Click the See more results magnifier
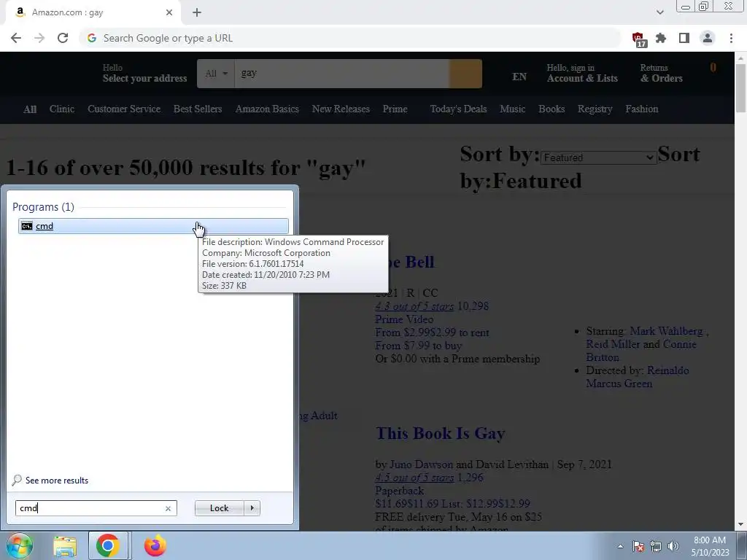The image size is (747, 560). [x=17, y=480]
